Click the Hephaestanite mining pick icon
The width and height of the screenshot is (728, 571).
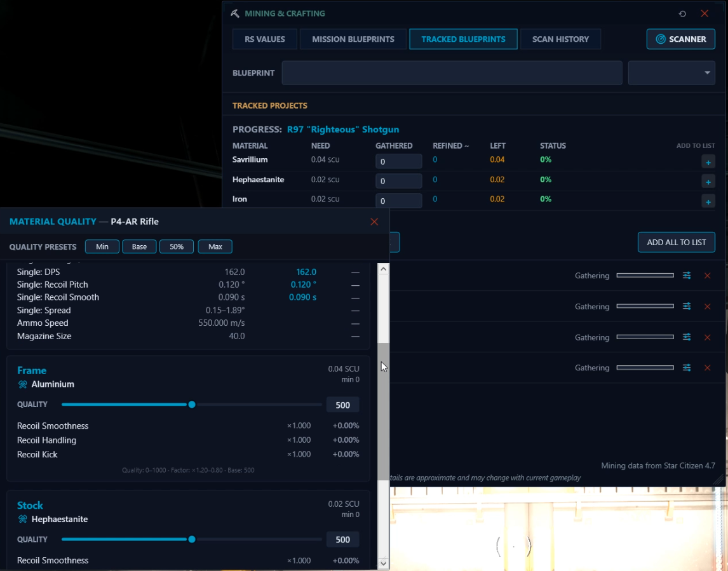point(22,519)
